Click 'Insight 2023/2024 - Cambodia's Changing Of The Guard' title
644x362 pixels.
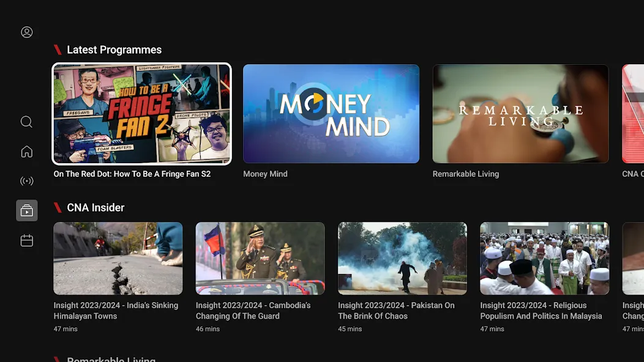pyautogui.click(x=253, y=311)
